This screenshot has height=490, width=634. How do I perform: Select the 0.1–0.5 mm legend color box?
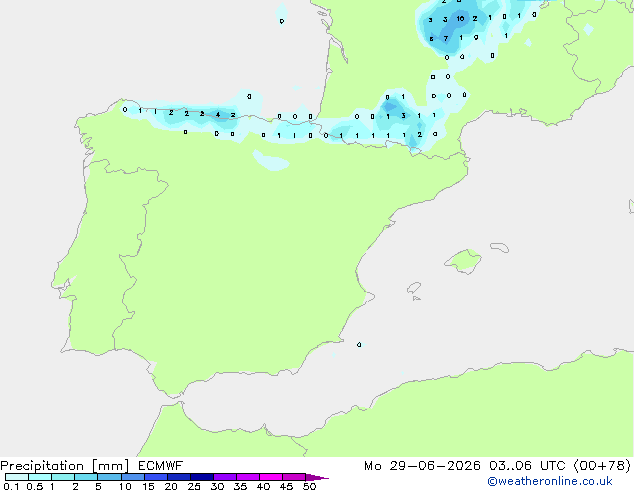[17, 477]
